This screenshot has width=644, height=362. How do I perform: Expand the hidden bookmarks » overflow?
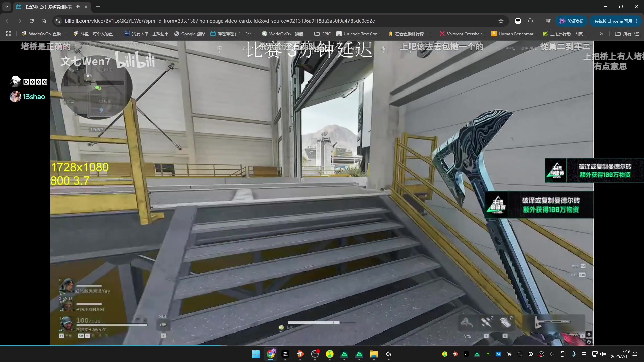(x=601, y=34)
